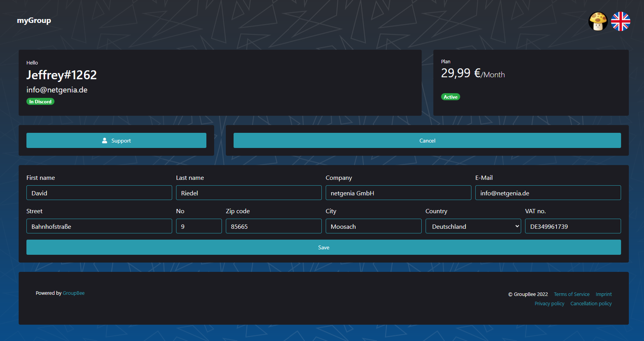644x341 pixels.
Task: Select the VAT no. field
Action: (573, 226)
